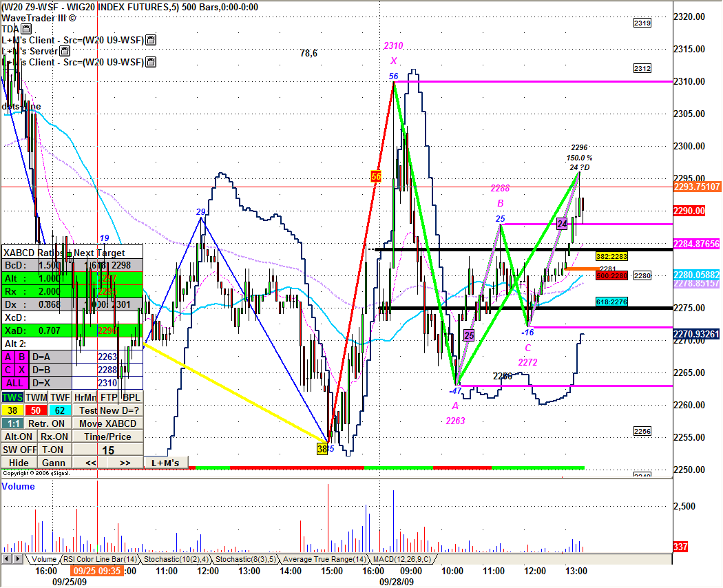The image size is (723, 588).
Task: Click the yellow 382:2283 Fibonacci label
Action: (611, 256)
